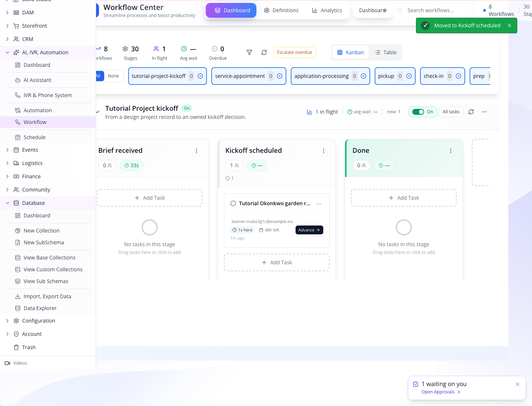Open the Tutorial Project kickoff more options
The width and height of the screenshot is (532, 406).
pyautogui.click(x=484, y=112)
